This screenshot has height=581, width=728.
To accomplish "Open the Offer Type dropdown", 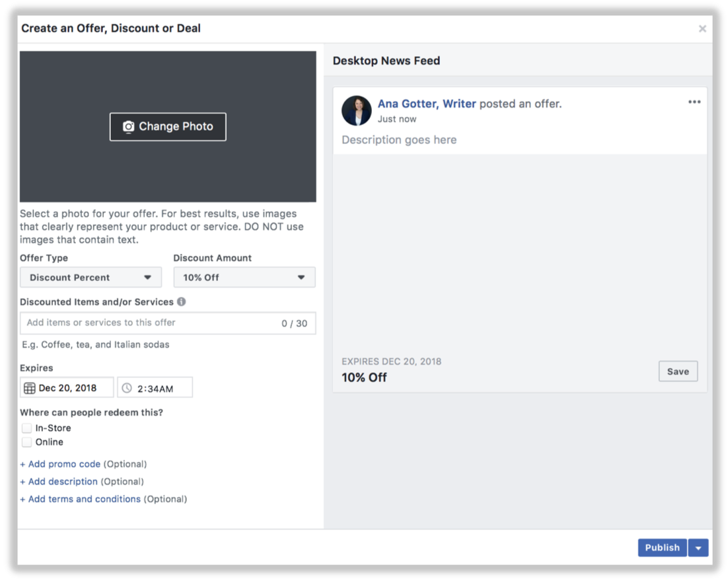I will [x=91, y=277].
